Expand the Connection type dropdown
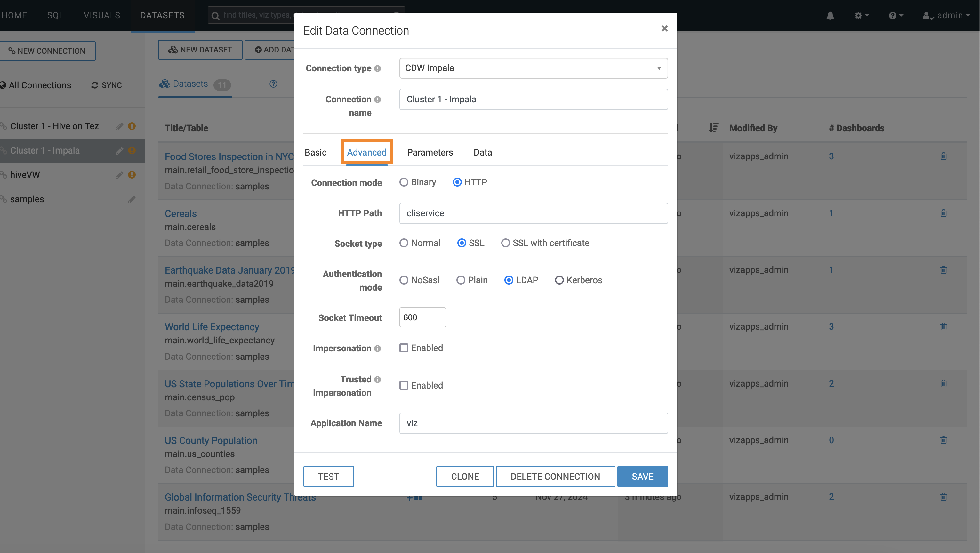Viewport: 980px width, 553px height. pos(534,68)
